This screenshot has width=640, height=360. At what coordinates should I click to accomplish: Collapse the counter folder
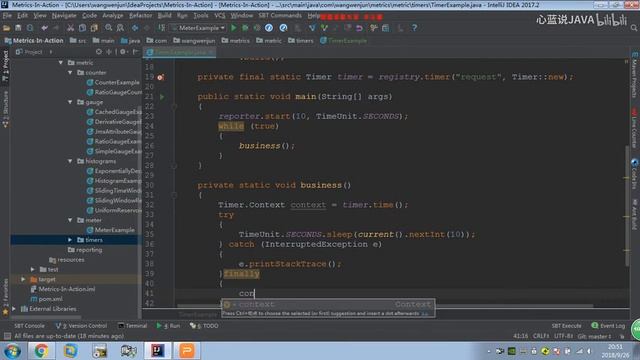(x=70, y=72)
